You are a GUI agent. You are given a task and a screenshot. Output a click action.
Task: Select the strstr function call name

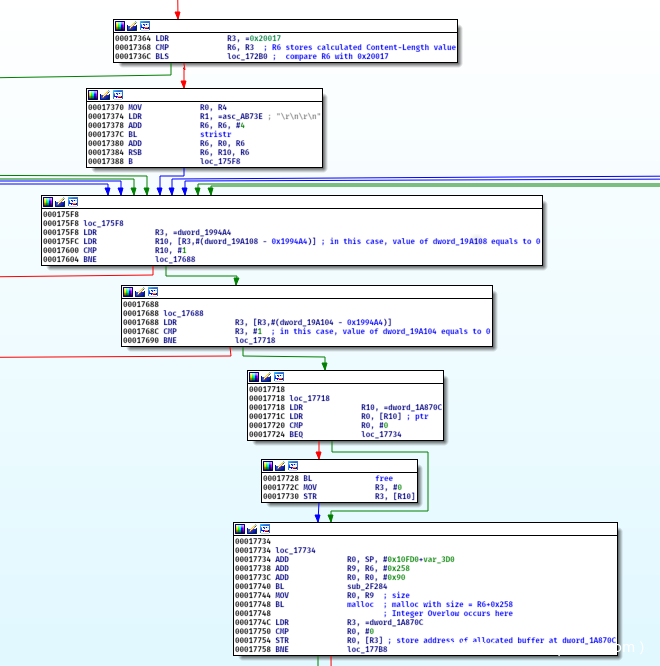(x=216, y=133)
